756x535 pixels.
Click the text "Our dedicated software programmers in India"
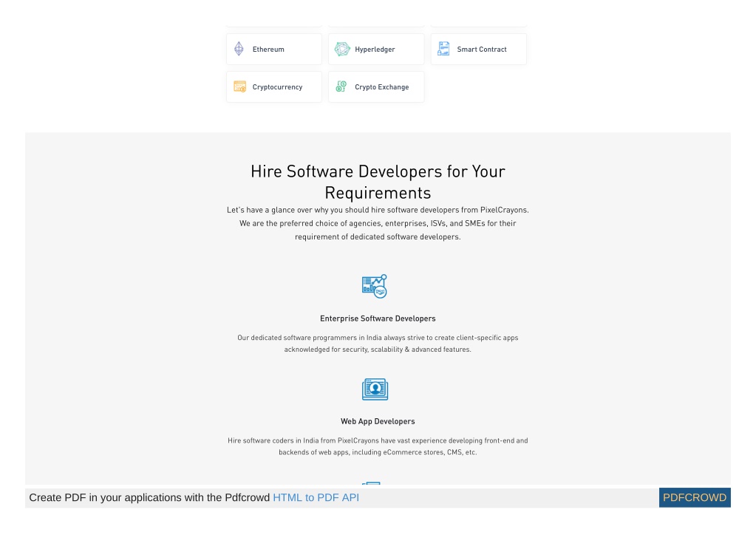309,338
